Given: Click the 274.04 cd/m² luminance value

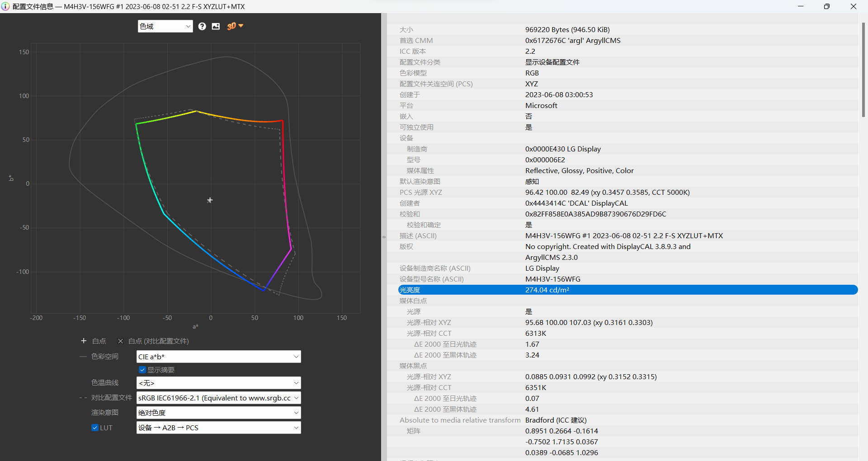Looking at the screenshot, I should coord(547,290).
